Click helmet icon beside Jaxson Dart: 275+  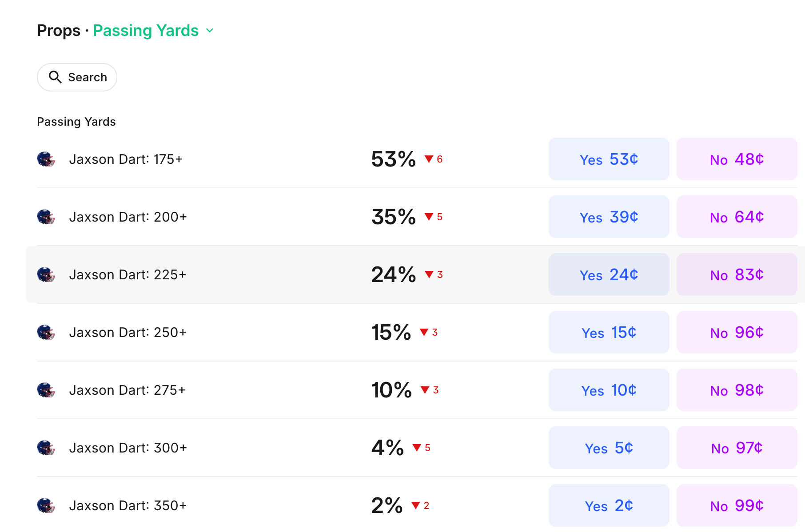click(46, 390)
